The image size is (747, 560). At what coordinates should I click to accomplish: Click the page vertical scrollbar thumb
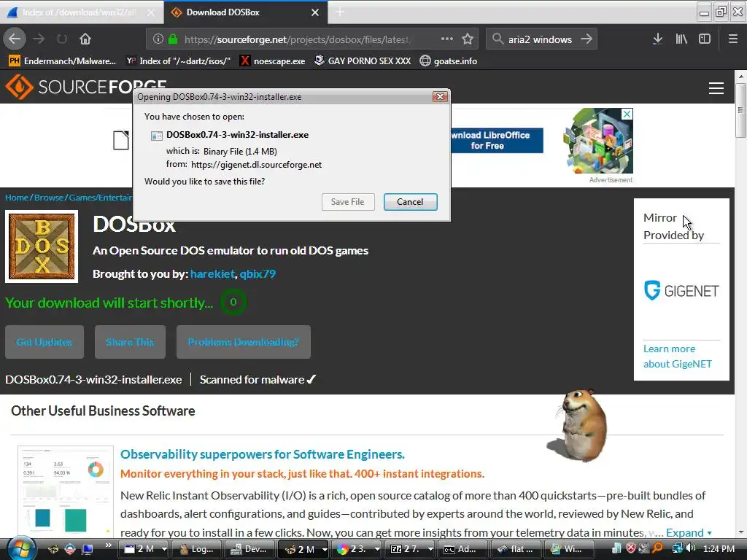(x=740, y=110)
